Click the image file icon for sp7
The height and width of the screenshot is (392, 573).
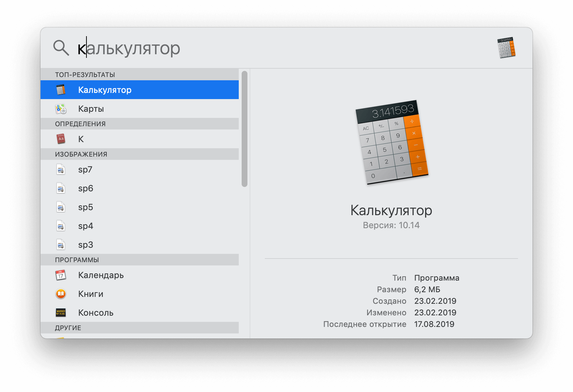point(61,169)
